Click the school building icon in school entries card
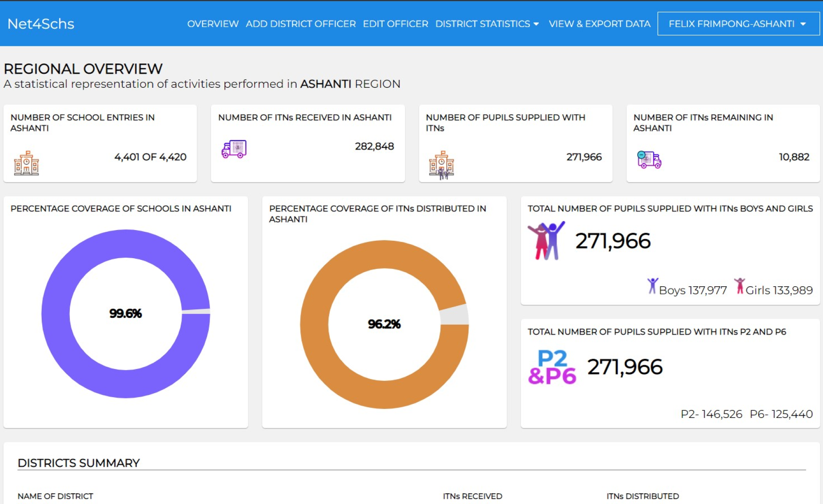 point(26,163)
